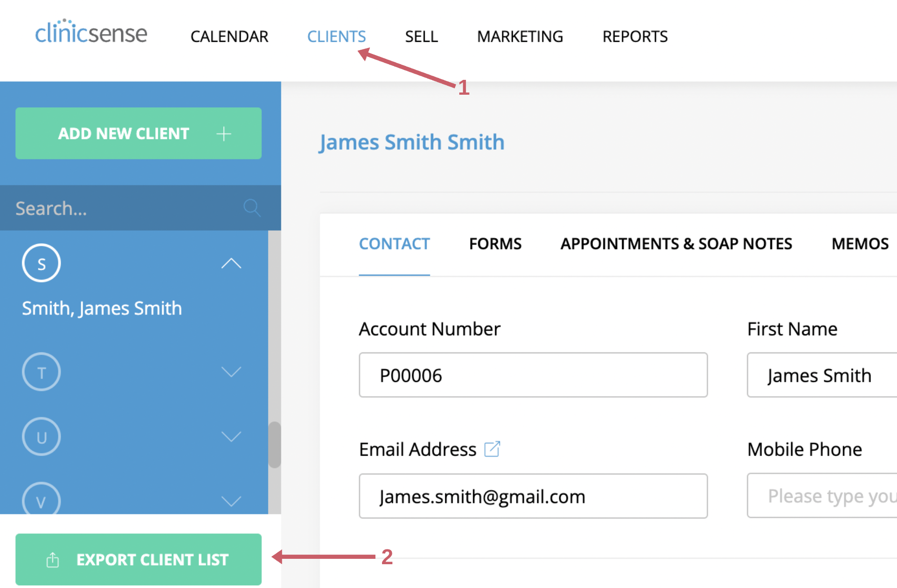This screenshot has width=897, height=588.
Task: Open the SELL menu
Action: pyautogui.click(x=421, y=36)
